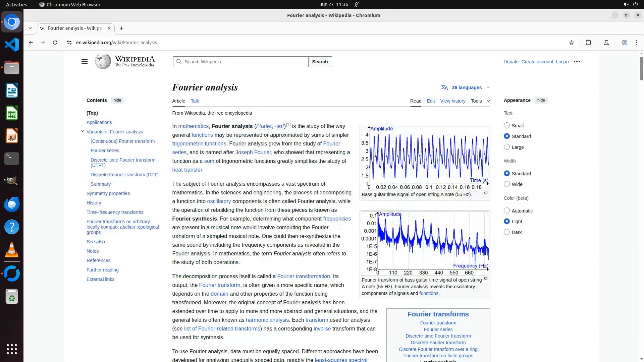Open the user profile icon in toolbar
Viewport: 644px width, 362px height.
point(624,43)
